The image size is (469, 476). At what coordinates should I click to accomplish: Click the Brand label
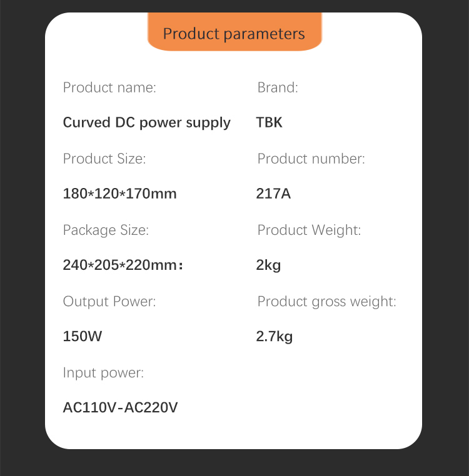278,87
